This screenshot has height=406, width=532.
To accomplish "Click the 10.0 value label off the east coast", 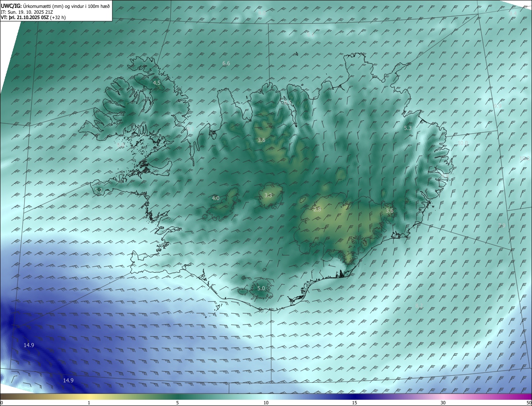I will (463, 143).
